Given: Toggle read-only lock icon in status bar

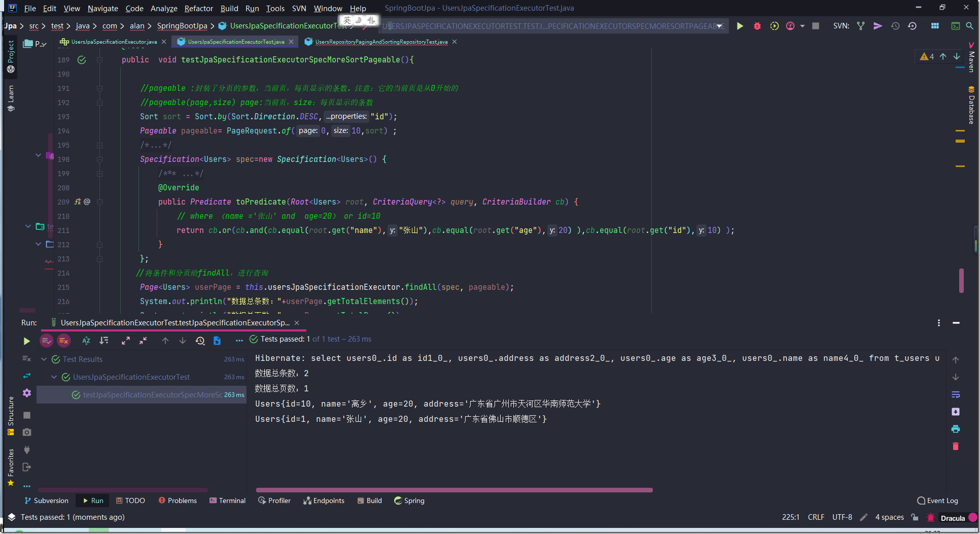Looking at the screenshot, I should (915, 517).
